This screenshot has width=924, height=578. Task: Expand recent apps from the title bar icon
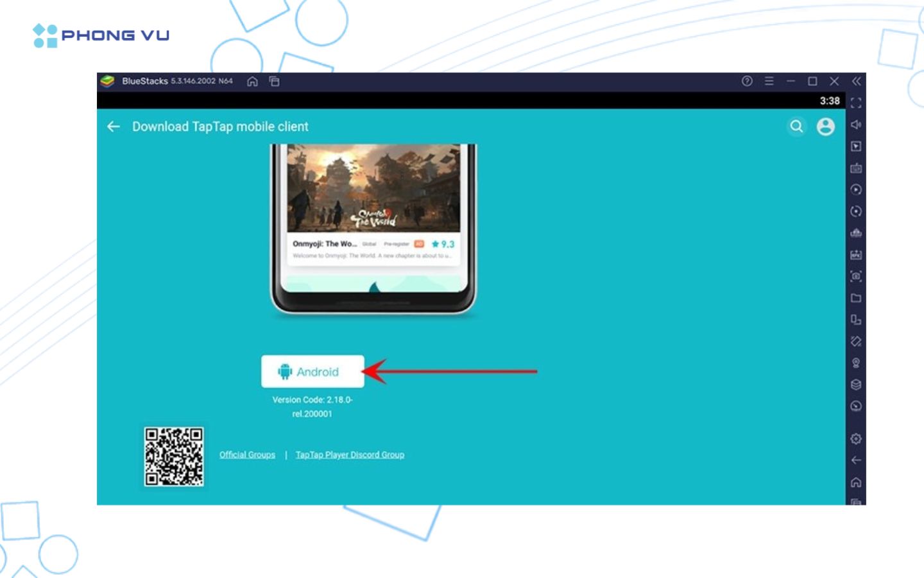click(x=274, y=82)
